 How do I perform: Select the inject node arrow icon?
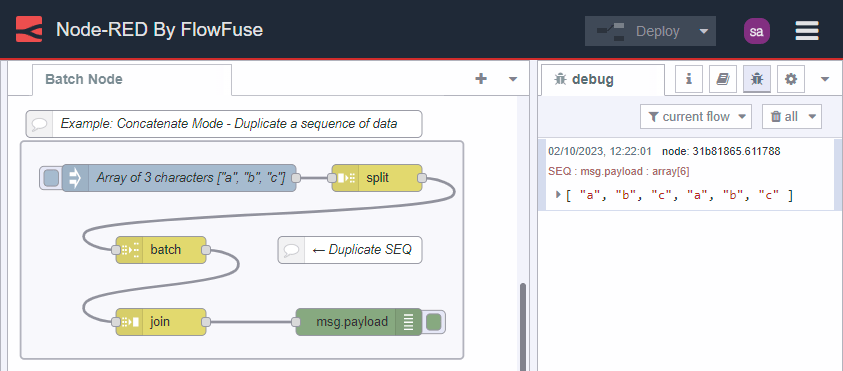click(75, 178)
